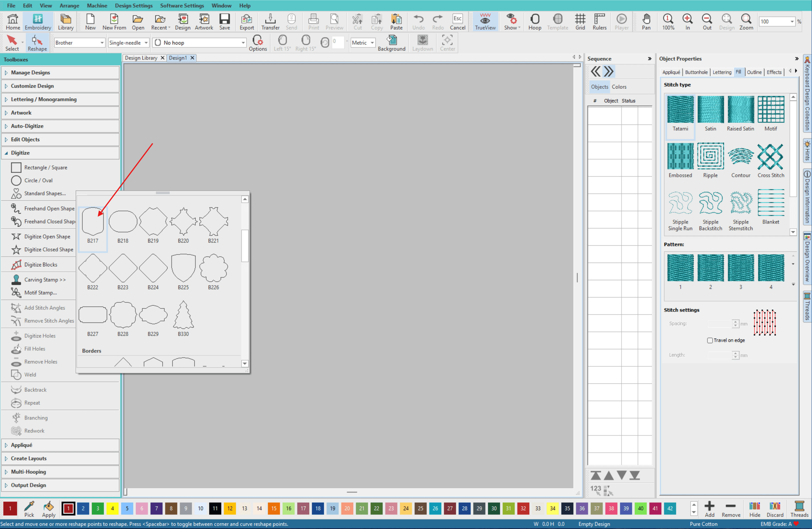Click the Colors button in Sequence
Screen dimensions: 812x529
point(619,87)
